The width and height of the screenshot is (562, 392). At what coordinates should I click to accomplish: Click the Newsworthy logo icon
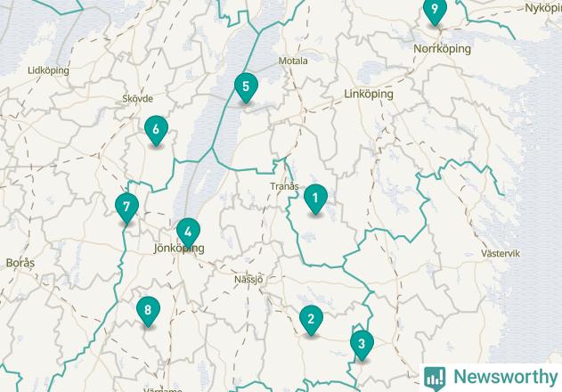[435, 379]
